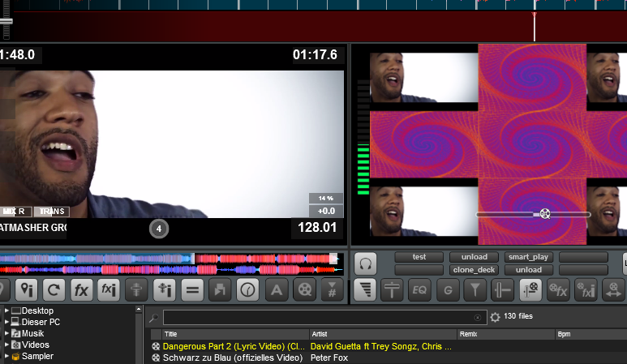Viewport: 627px width, 364px height.
Task: Click the clone_deck button
Action: (x=475, y=270)
